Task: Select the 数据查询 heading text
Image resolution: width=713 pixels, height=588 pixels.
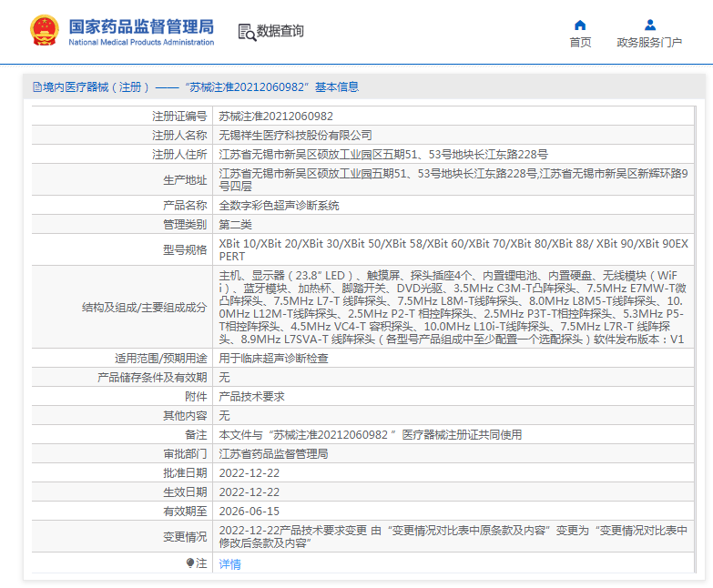Action: 280,32
